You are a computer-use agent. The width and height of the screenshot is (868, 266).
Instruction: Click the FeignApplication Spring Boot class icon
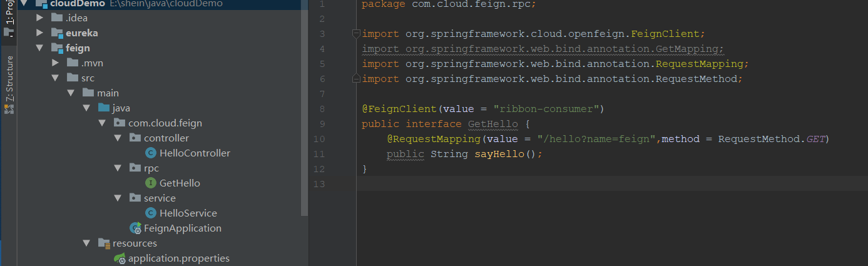[x=135, y=228]
